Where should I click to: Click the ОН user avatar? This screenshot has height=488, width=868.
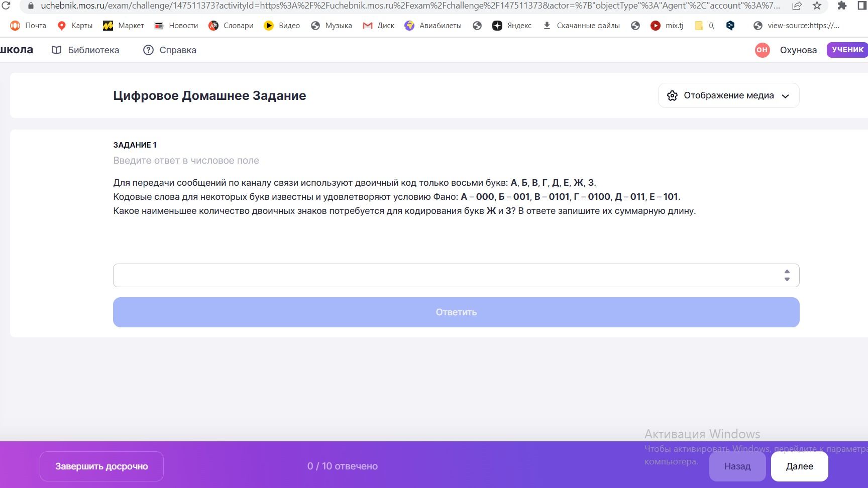tap(763, 50)
